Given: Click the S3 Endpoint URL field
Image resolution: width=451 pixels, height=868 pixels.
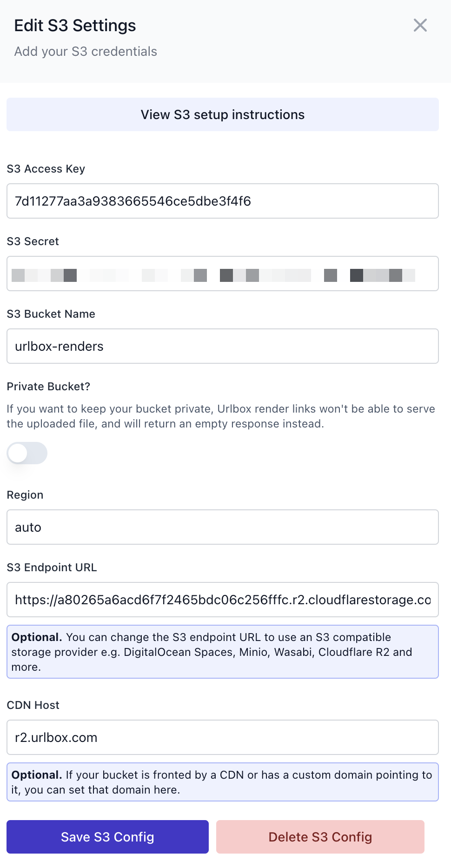Looking at the screenshot, I should click(x=223, y=600).
